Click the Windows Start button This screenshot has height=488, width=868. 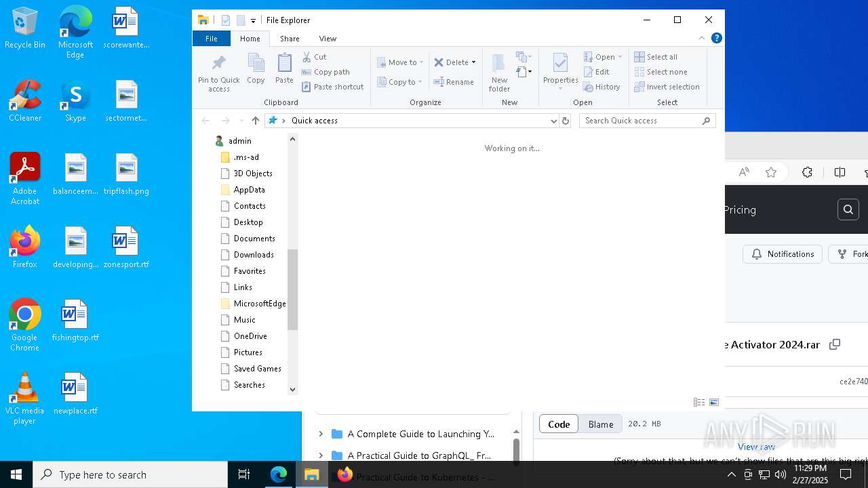[16, 474]
